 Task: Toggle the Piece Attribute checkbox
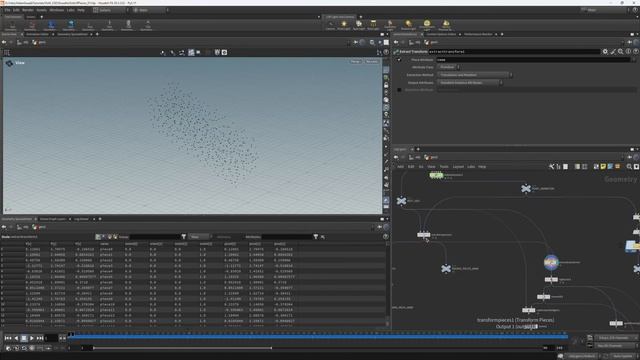point(399,60)
